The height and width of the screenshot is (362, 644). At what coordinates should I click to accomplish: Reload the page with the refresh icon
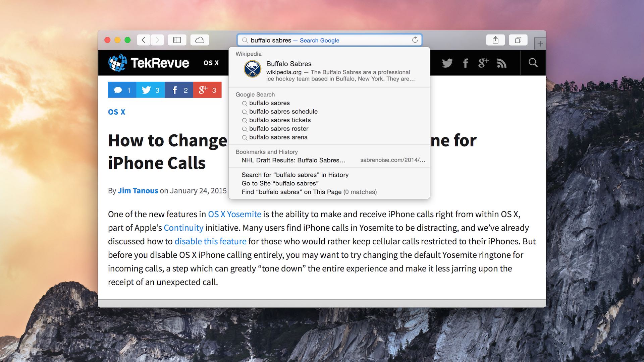point(415,40)
